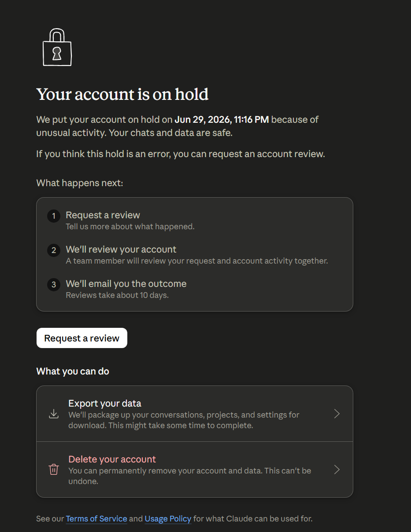
Task: Click the 'Request a review' step heading
Action: pos(103,215)
